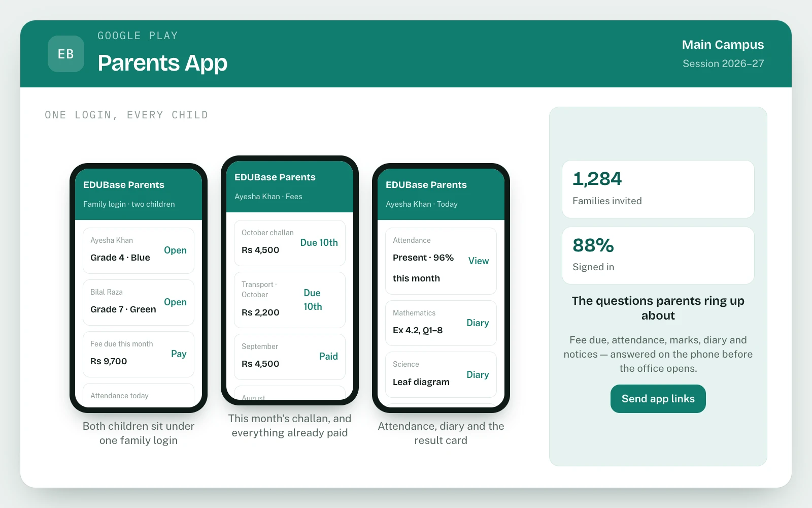Click 'Grade 7 · Green' text
This screenshot has width=812, height=508.
pyautogui.click(x=123, y=309)
